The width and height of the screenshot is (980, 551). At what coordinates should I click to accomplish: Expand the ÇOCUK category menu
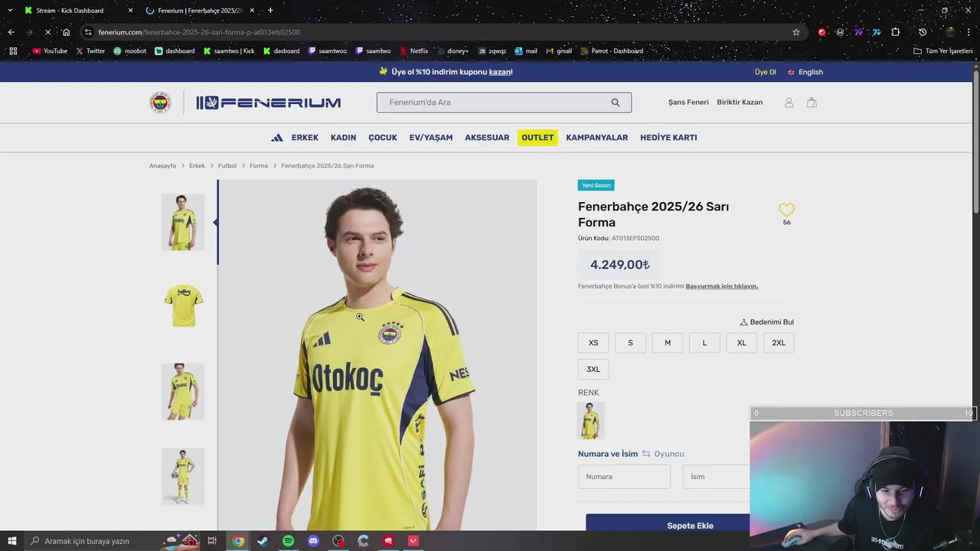pos(383,138)
